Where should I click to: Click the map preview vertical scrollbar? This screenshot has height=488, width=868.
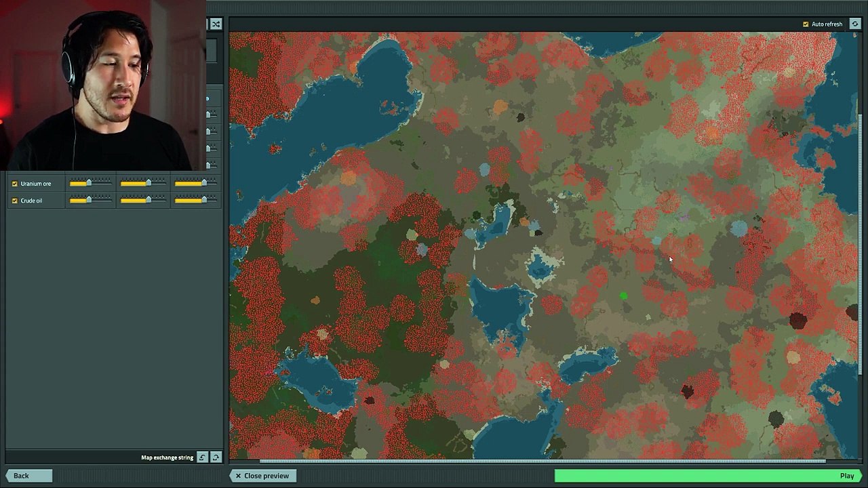860,244
